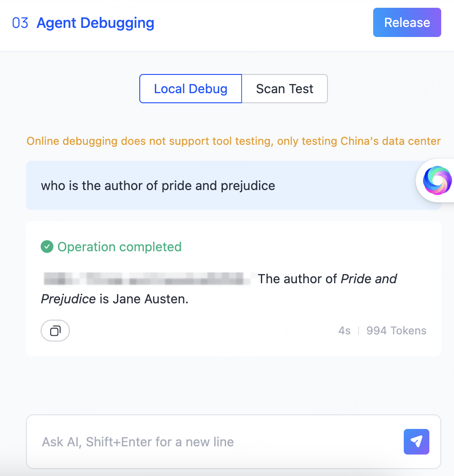Screen dimensions: 454x476
Task: Click the words The author of in the response
Action: pos(297,279)
